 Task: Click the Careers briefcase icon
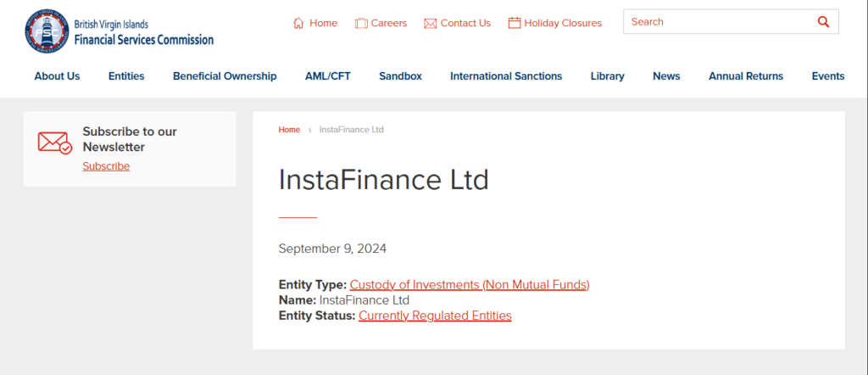(361, 23)
